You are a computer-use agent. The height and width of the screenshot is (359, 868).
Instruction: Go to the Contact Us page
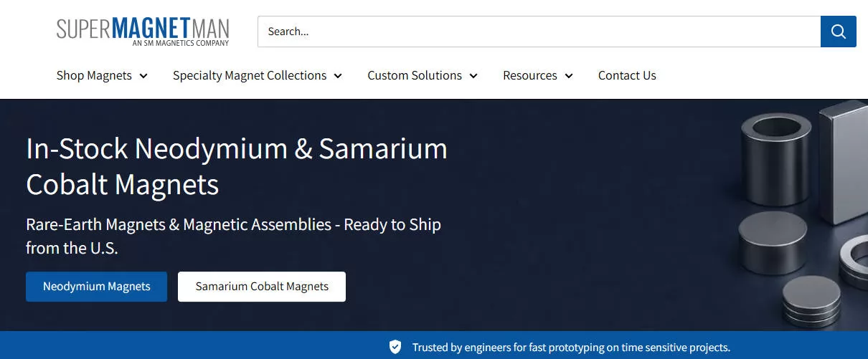coord(627,75)
